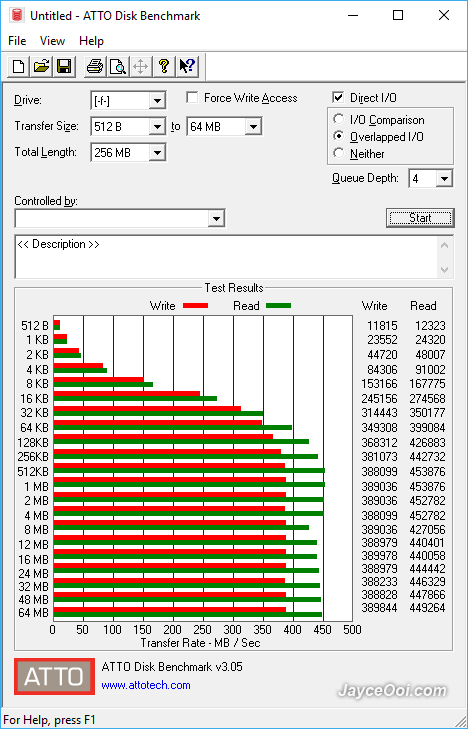
Task: Open Print Preview toolbar icon
Action: [118, 66]
